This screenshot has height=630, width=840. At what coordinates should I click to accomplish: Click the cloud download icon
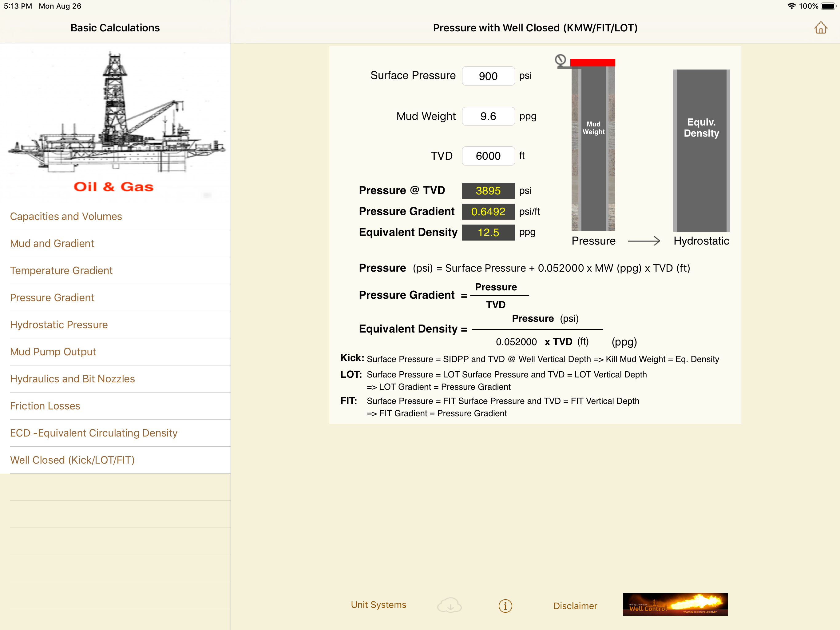[449, 605]
